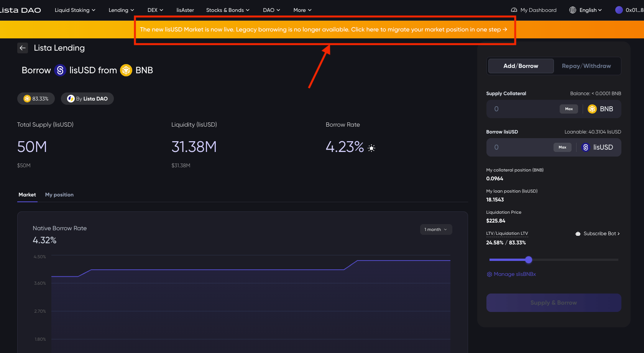Click the My Dashboard gauge icon
The image size is (644, 353).
[x=514, y=10]
